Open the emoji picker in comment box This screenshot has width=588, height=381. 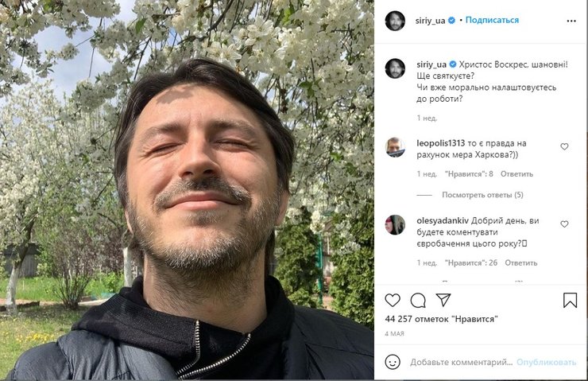tap(394, 362)
